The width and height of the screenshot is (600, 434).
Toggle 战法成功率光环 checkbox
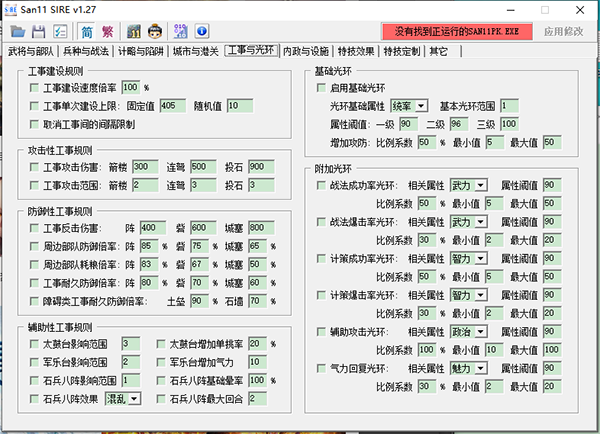[321, 186]
